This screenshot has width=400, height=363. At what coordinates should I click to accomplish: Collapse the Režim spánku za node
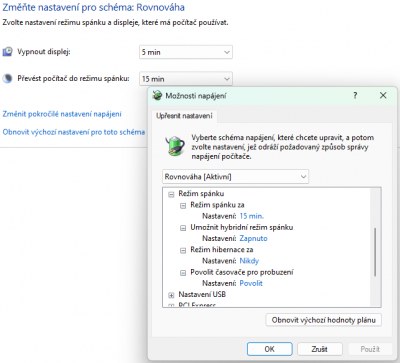(183, 206)
